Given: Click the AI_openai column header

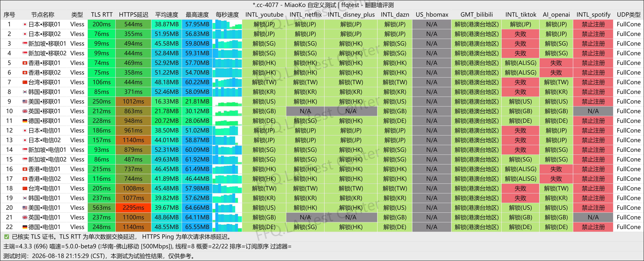Looking at the screenshot, I should [556, 15].
